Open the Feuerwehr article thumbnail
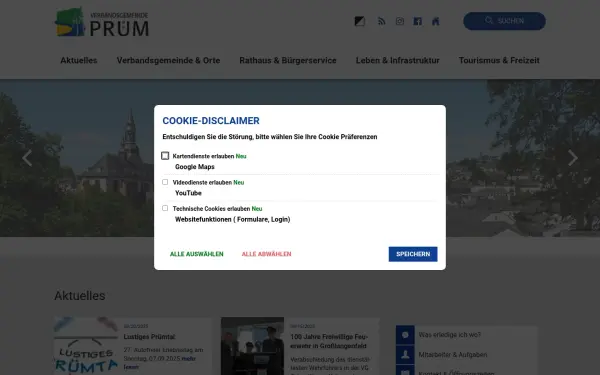The image size is (600, 375). 253,346
